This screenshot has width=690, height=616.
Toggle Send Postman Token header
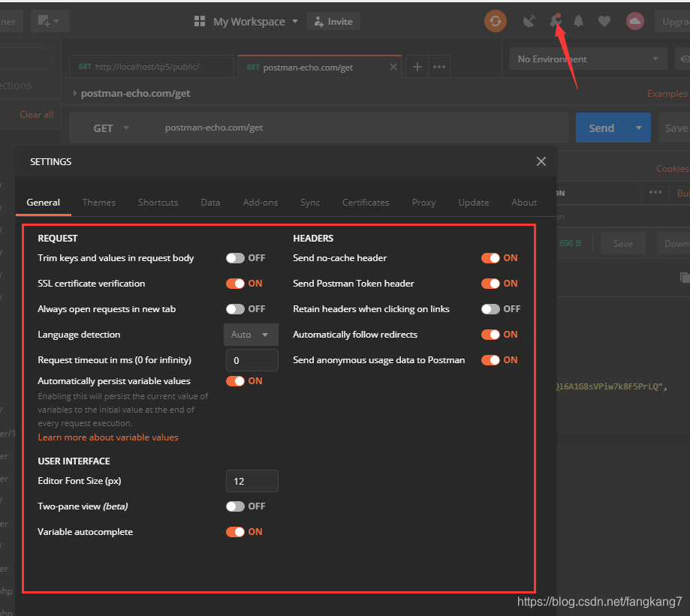coord(490,284)
